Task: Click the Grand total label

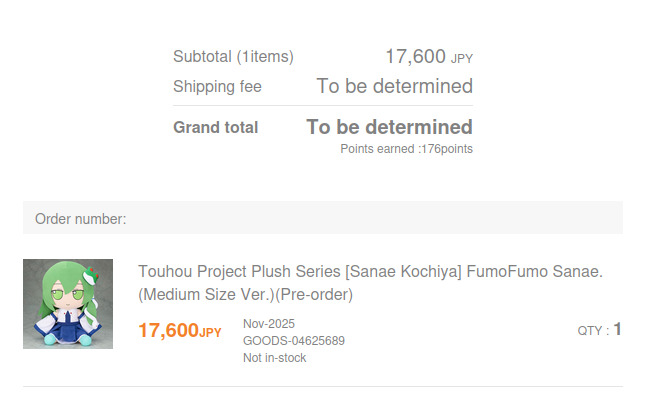Action: point(216,127)
